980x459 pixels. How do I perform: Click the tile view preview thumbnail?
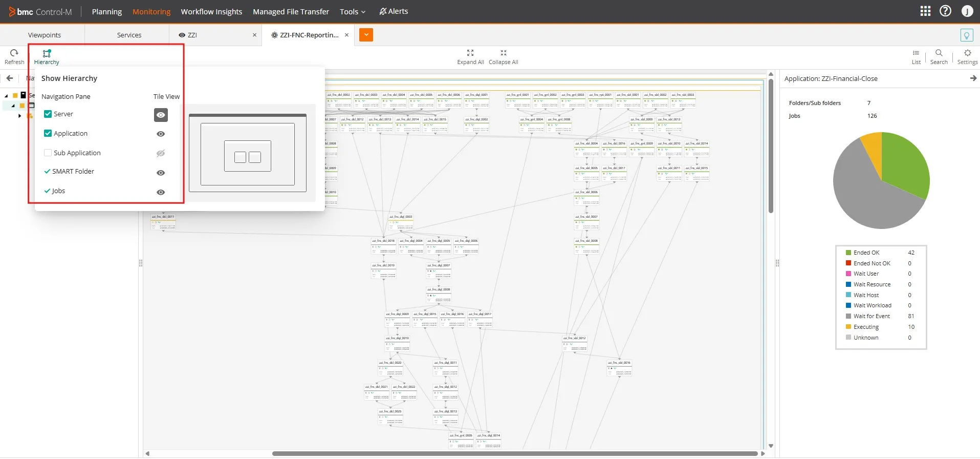[248, 153]
